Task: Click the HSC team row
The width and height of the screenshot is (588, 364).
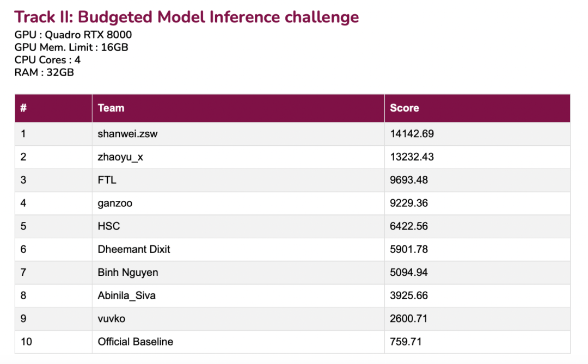Action: coord(109,226)
